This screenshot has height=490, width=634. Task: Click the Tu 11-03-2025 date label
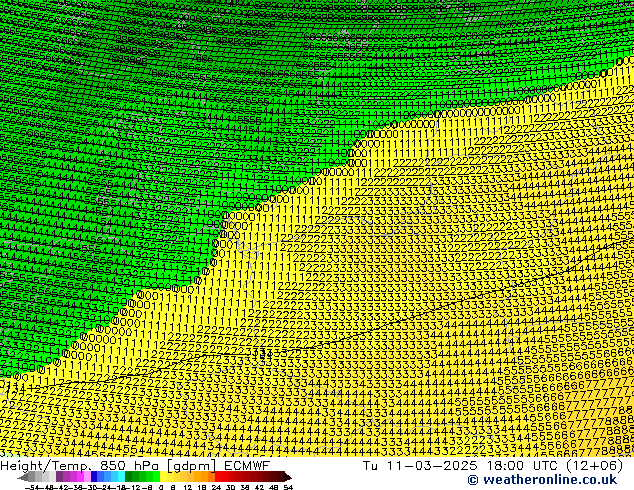[x=405, y=465]
